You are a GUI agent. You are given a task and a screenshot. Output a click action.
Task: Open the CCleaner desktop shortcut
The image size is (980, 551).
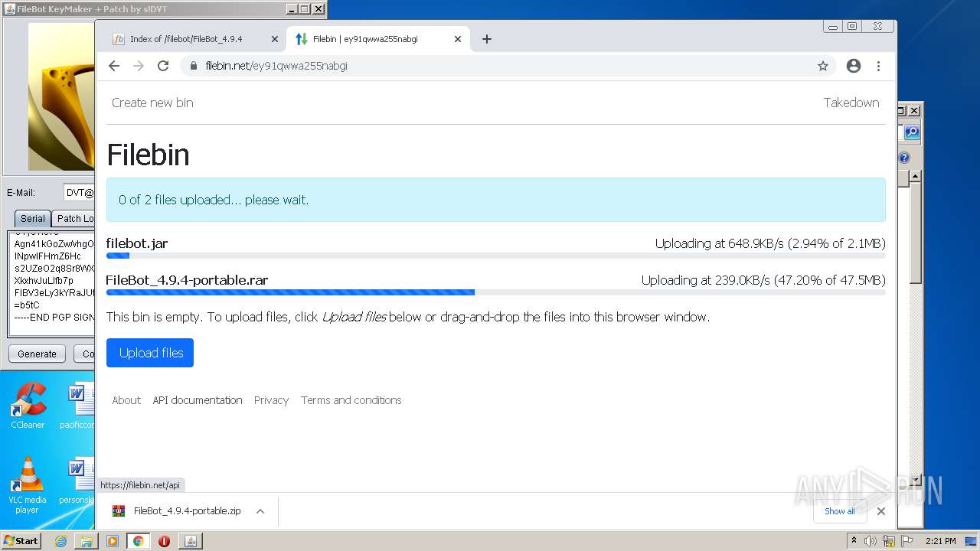[x=28, y=406]
